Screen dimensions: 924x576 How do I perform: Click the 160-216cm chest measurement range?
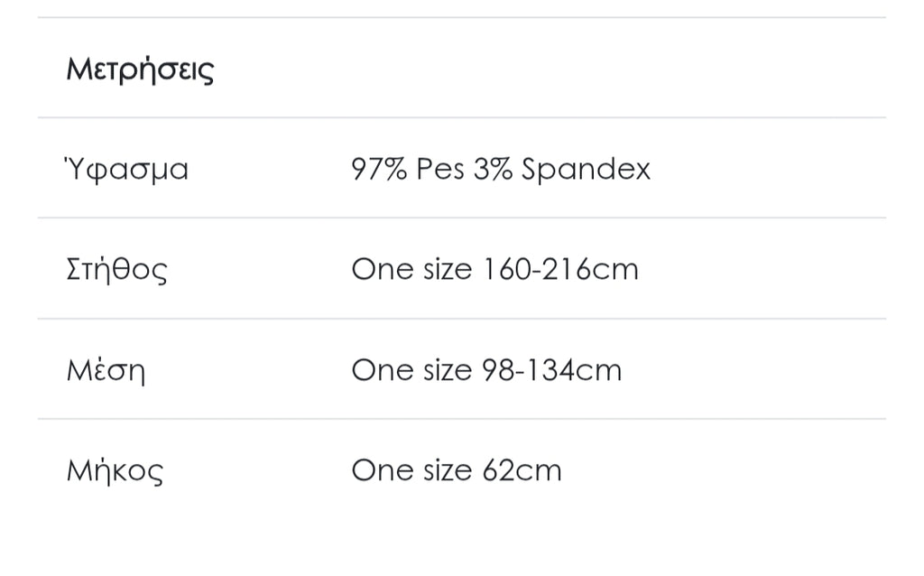pos(559,270)
